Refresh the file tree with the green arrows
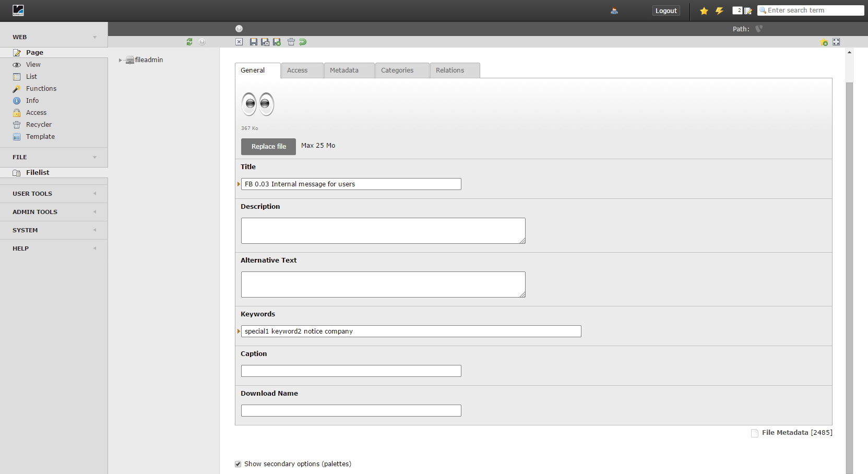Viewport: 868px width, 474px height. click(189, 42)
